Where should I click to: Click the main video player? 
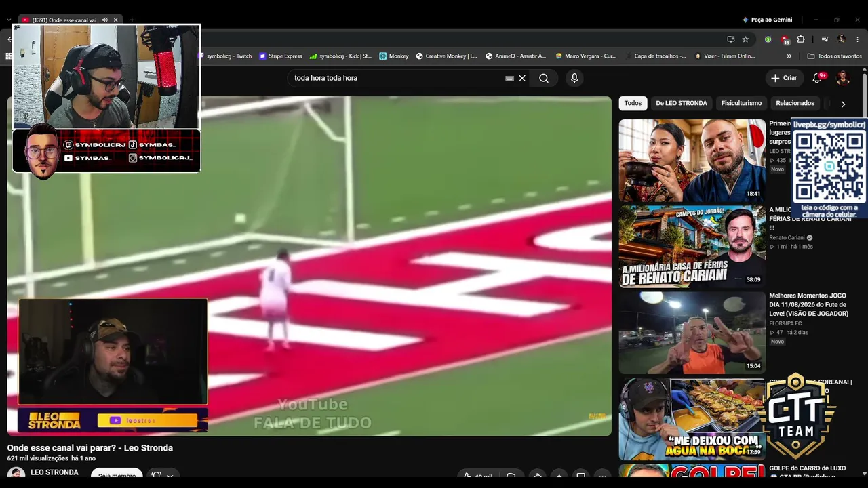309,266
